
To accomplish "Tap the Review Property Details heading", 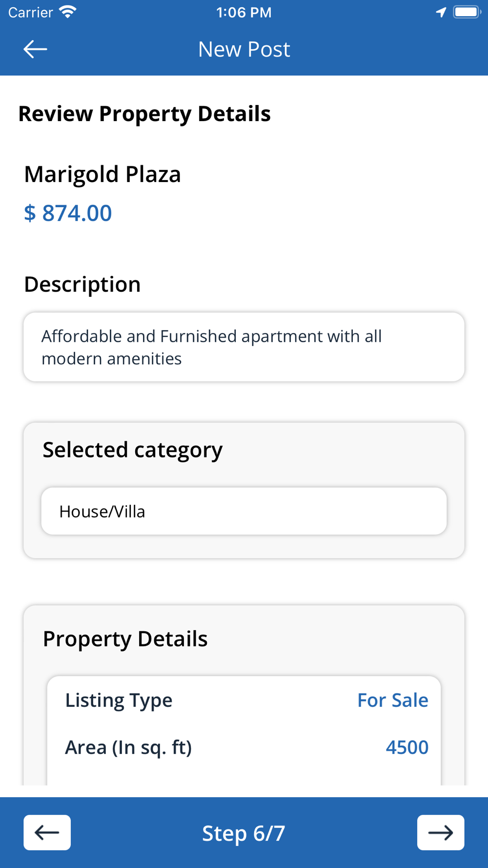I will click(x=144, y=114).
